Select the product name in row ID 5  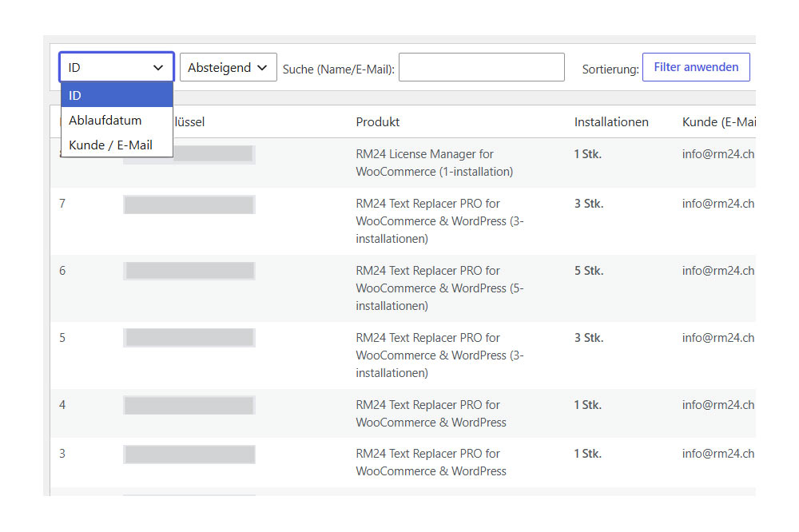(x=439, y=355)
